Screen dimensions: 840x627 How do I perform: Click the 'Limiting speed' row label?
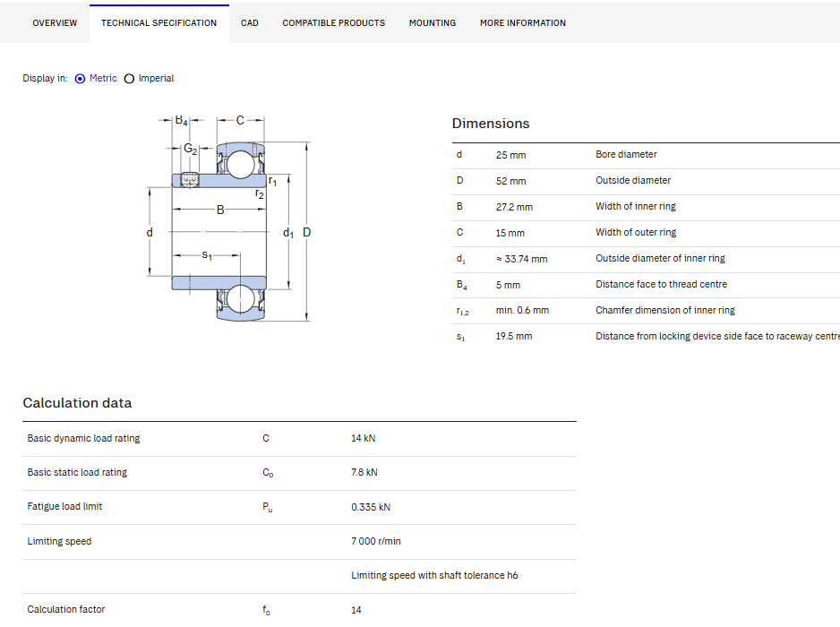[59, 541]
